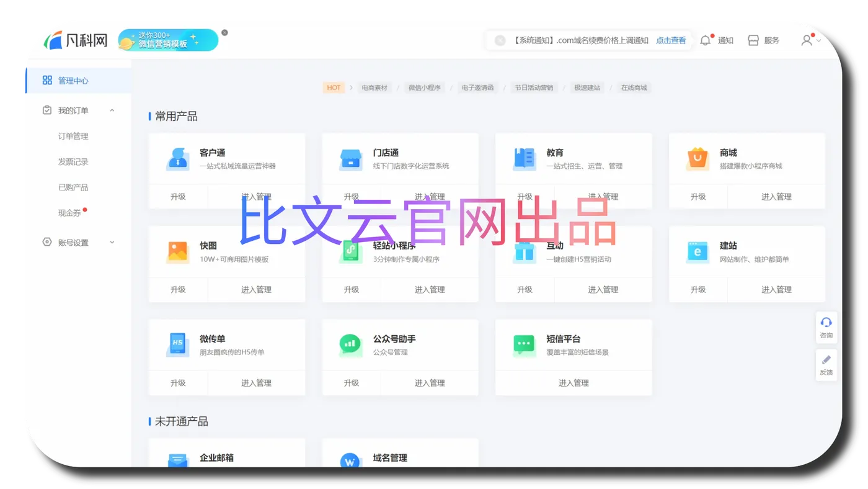Click the 商城 shopping bag icon
This screenshot has width=868, height=489.
(x=698, y=159)
